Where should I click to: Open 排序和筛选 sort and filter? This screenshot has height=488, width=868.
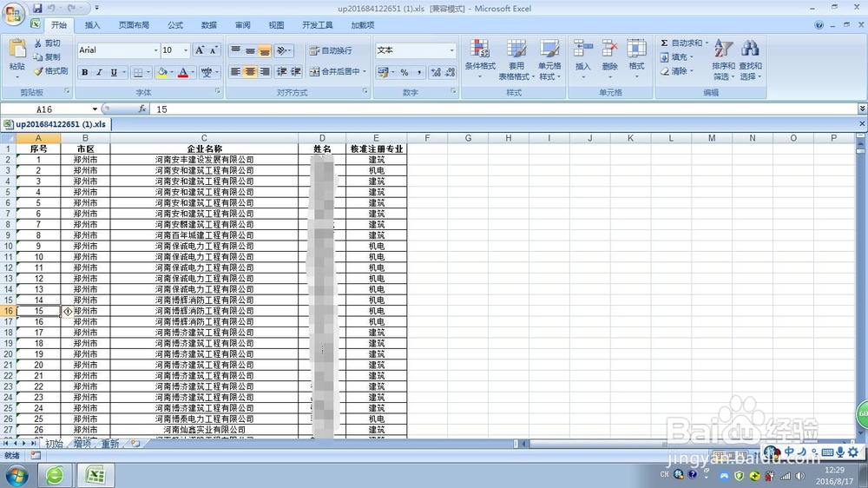click(723, 60)
